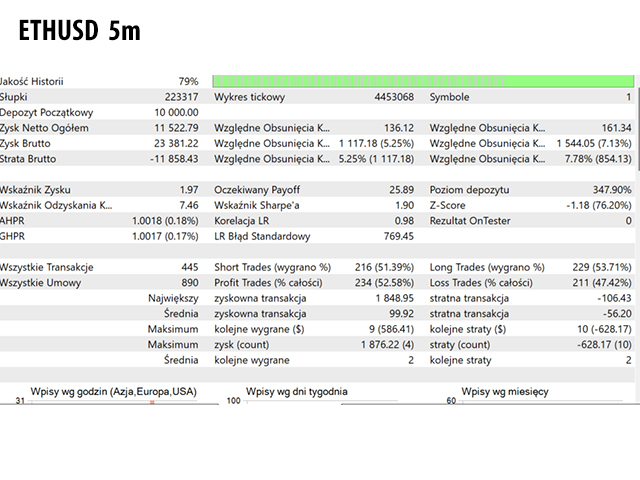The width and height of the screenshot is (640, 480).
Task: Select the Symbole label
Action: (x=449, y=97)
